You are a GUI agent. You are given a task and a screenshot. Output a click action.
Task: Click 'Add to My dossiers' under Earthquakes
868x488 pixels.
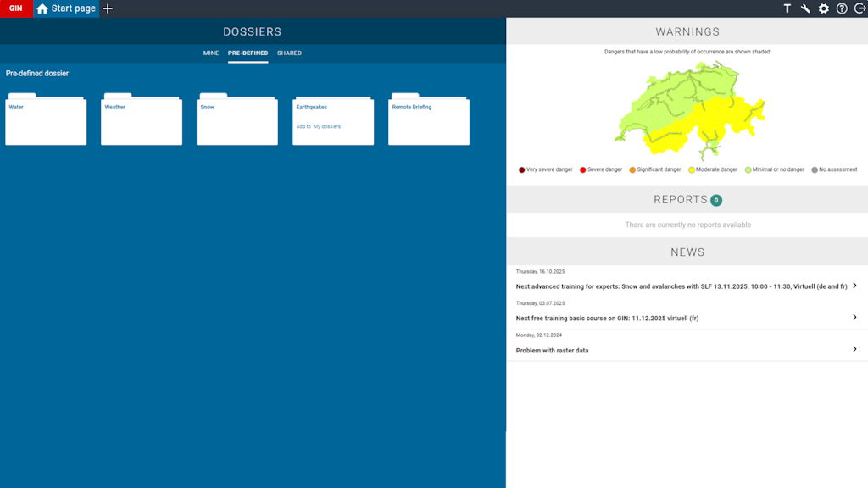click(320, 125)
